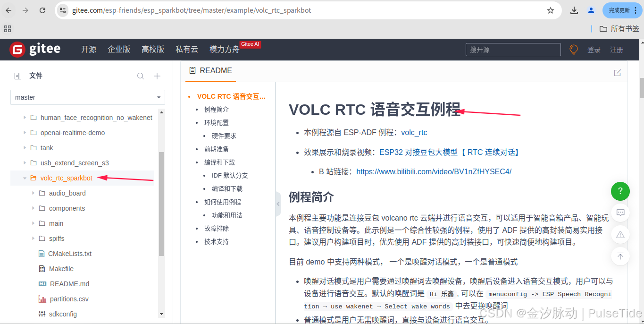Jump to 技术支持 in the outline
Image resolution: width=644 pixels, height=324 pixels.
(217, 242)
